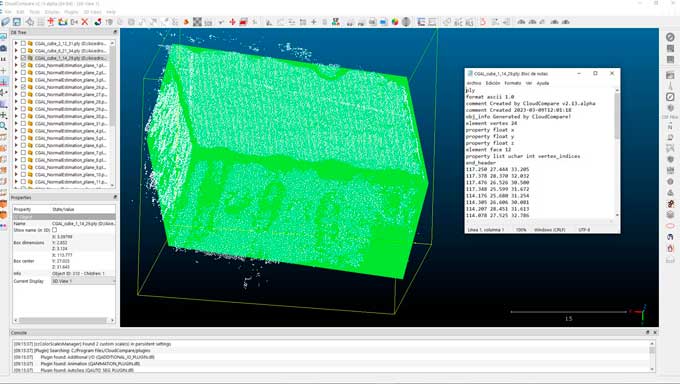The height and width of the screenshot is (384, 680).
Task: Float the Properties panel
Action: tap(115, 197)
